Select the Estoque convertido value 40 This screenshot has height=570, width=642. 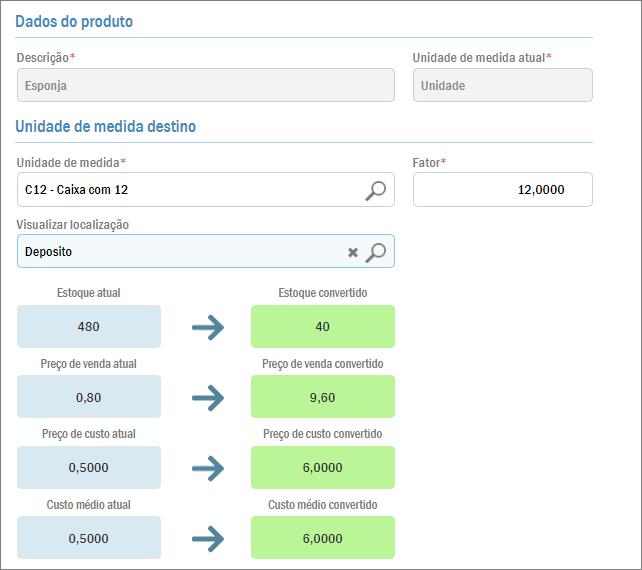323,327
